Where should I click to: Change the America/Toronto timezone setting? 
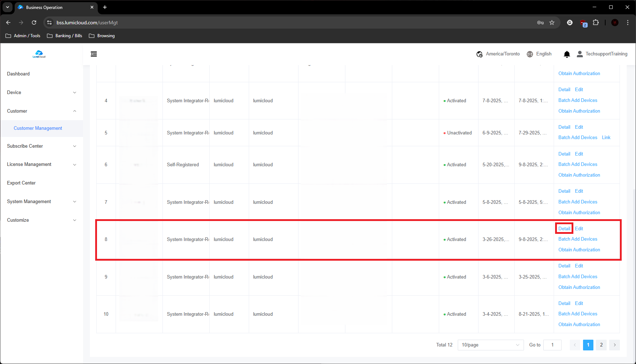[x=498, y=54]
